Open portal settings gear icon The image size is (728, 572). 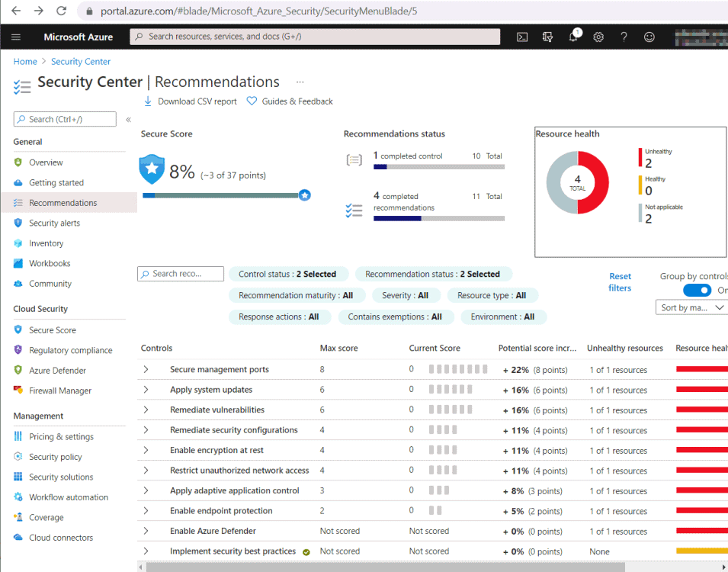[598, 37]
